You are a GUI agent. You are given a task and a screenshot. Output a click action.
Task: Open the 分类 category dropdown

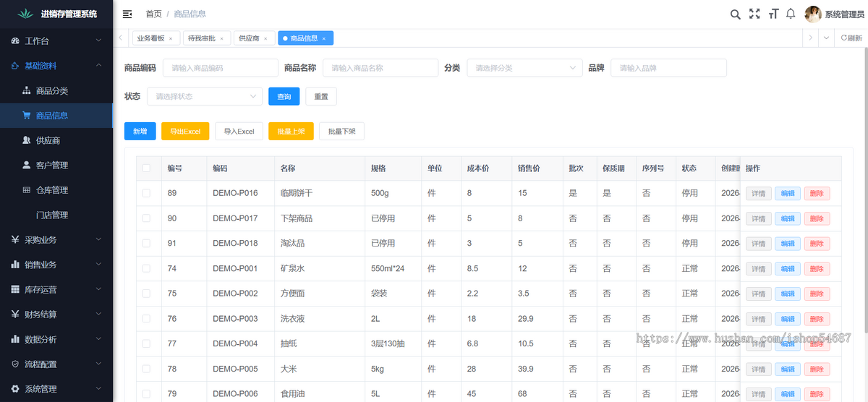[524, 67]
